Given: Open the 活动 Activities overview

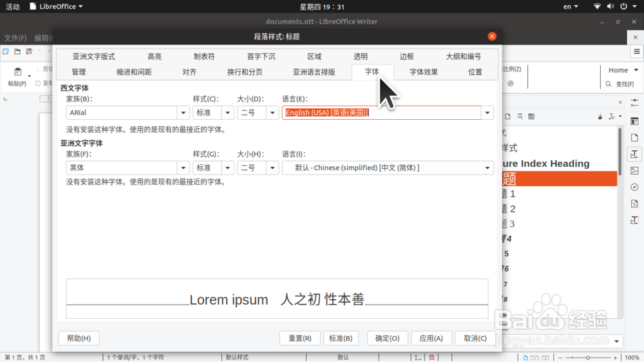Looking at the screenshot, I should click(x=12, y=6).
